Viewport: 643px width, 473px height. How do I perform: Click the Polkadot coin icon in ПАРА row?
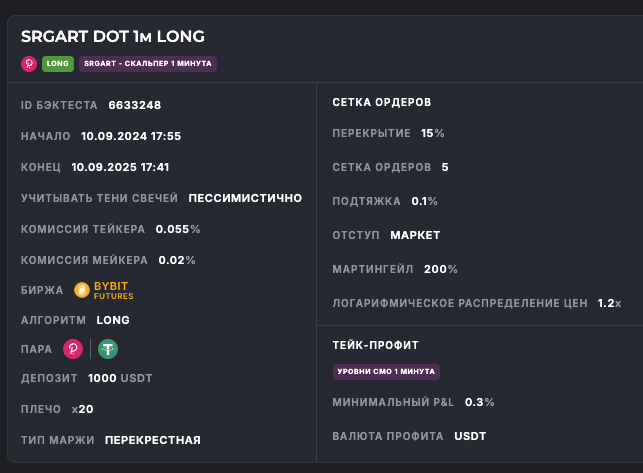[x=73, y=349]
